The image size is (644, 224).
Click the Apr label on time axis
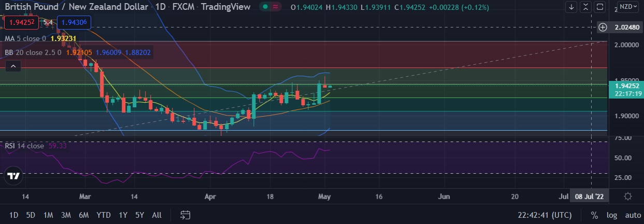(x=210, y=197)
